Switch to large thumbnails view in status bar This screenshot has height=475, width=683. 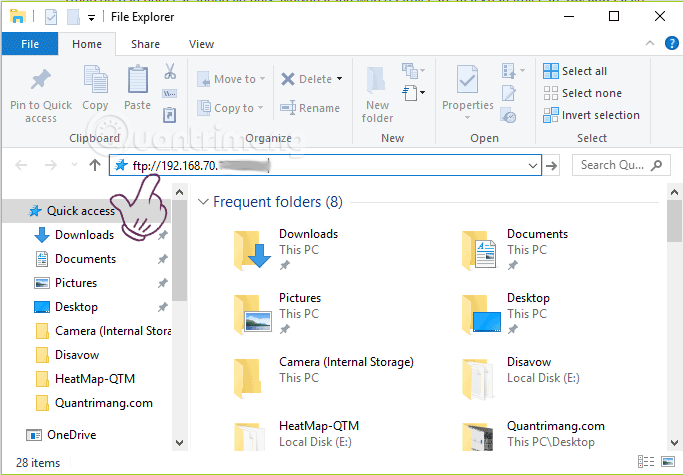click(x=667, y=462)
